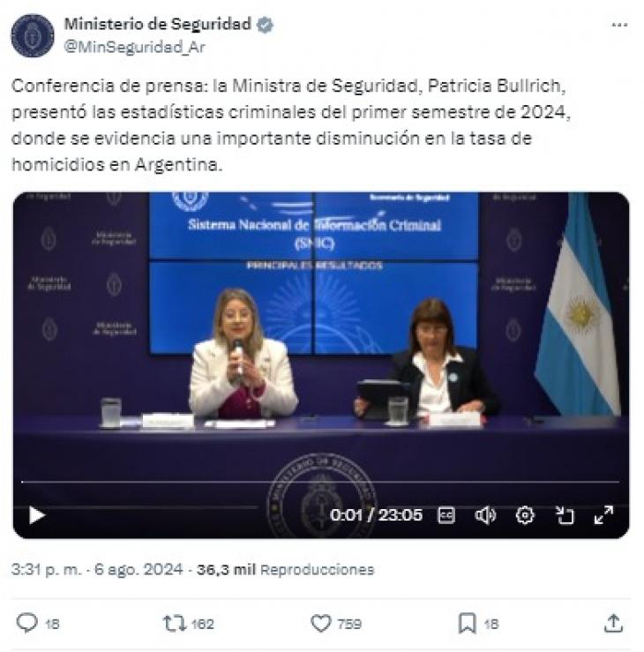This screenshot has width=644, height=652.
Task: Open the Ministerio de Seguridad display name
Action: tap(158, 24)
